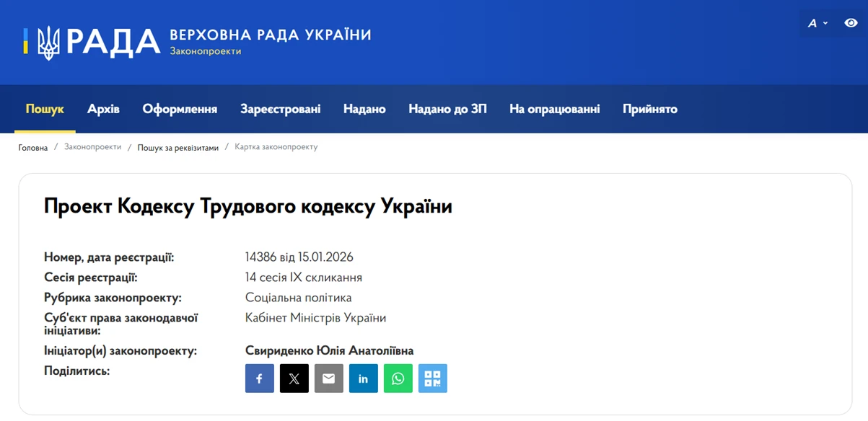Image resolution: width=868 pixels, height=421 pixels.
Task: Click the РАДА trident logo
Action: click(49, 41)
